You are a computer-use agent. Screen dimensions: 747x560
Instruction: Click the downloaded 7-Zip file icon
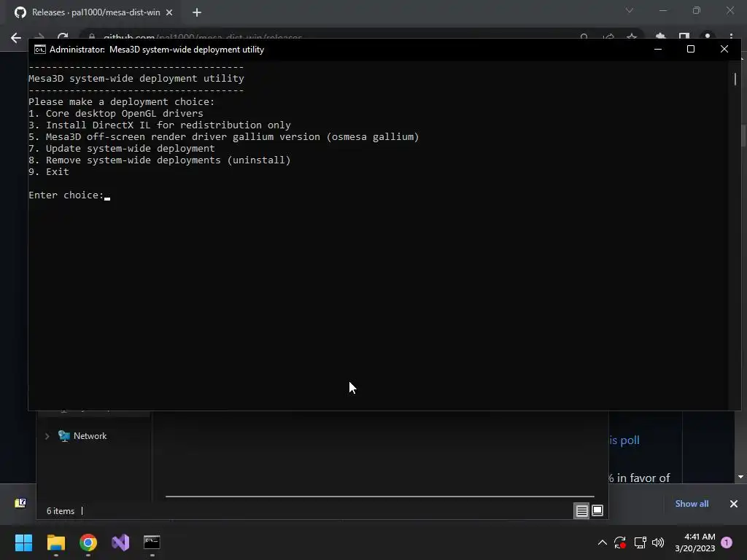pyautogui.click(x=20, y=503)
